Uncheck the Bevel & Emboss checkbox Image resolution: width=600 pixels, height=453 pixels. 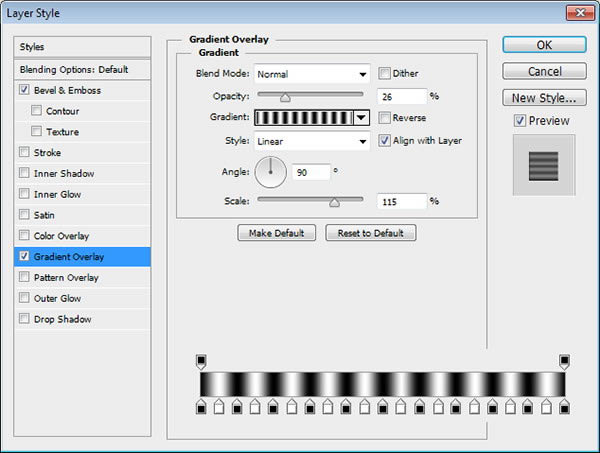click(x=24, y=90)
